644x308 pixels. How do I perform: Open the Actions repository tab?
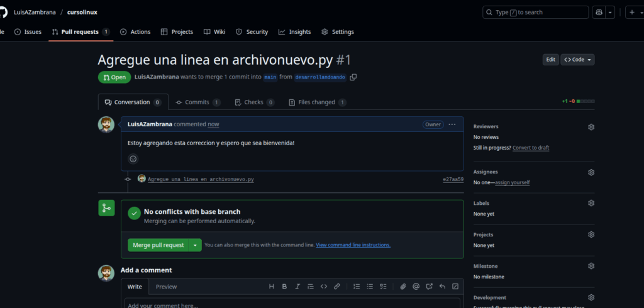[135, 32]
